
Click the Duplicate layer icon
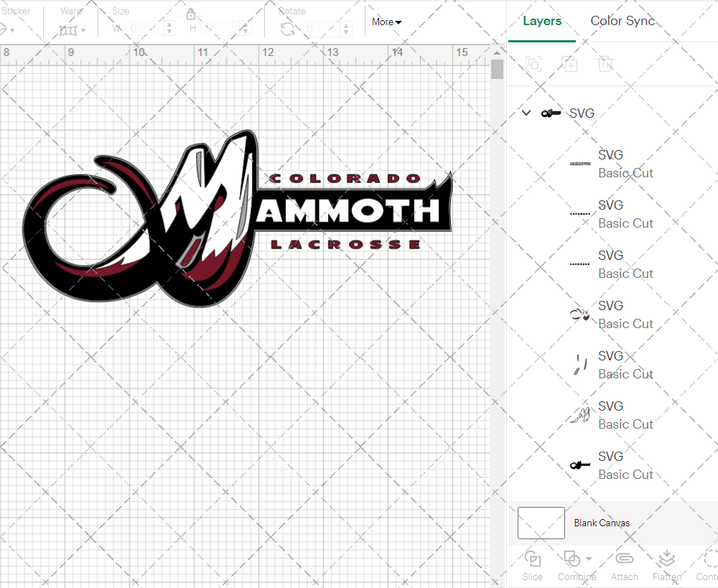(570, 64)
